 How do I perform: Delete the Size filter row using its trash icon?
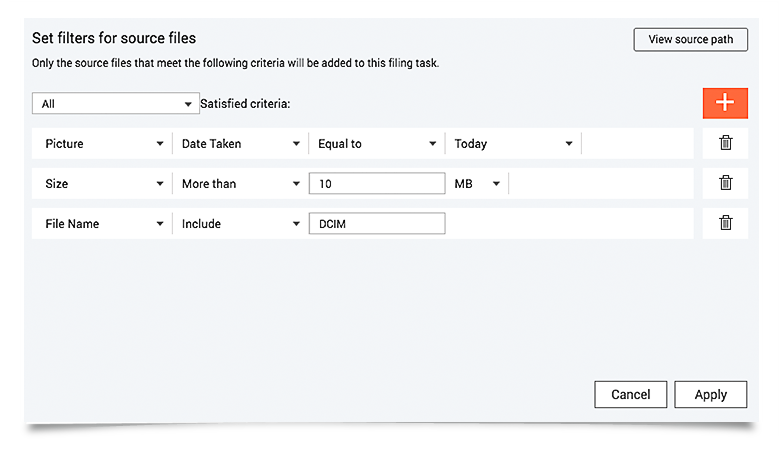(x=726, y=183)
